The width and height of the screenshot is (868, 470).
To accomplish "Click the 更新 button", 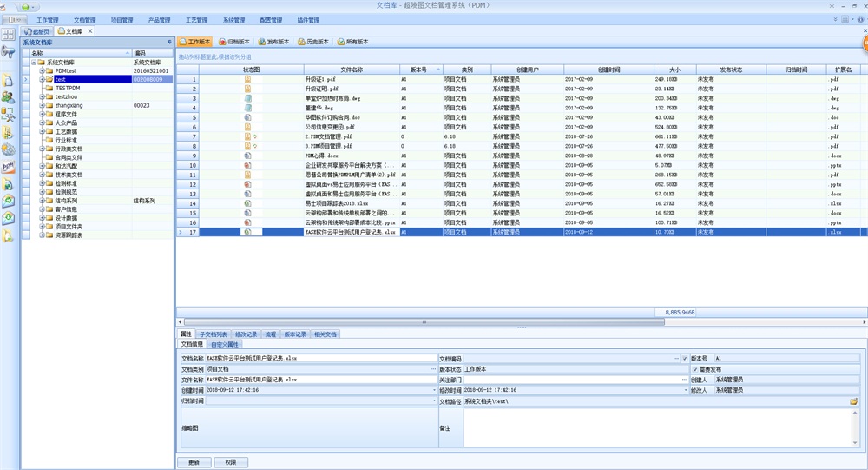I will 194,462.
